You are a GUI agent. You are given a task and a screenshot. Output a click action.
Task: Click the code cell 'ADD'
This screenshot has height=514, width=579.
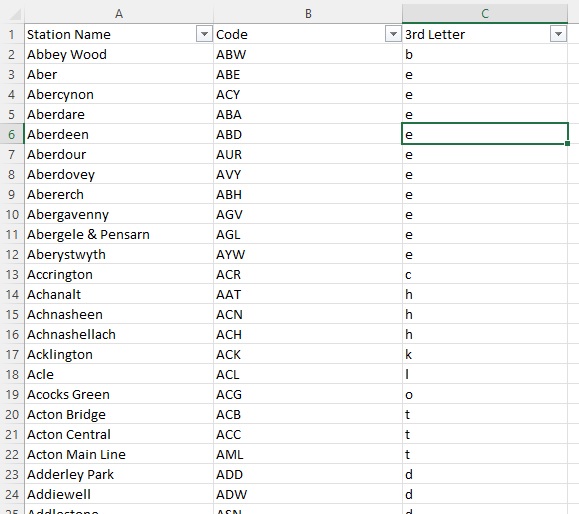pyautogui.click(x=308, y=474)
